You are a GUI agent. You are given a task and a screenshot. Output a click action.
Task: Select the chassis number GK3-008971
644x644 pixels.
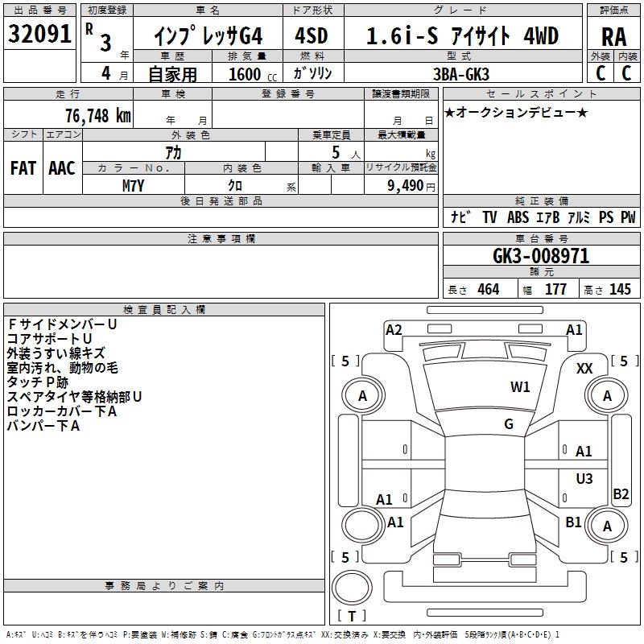click(541, 256)
